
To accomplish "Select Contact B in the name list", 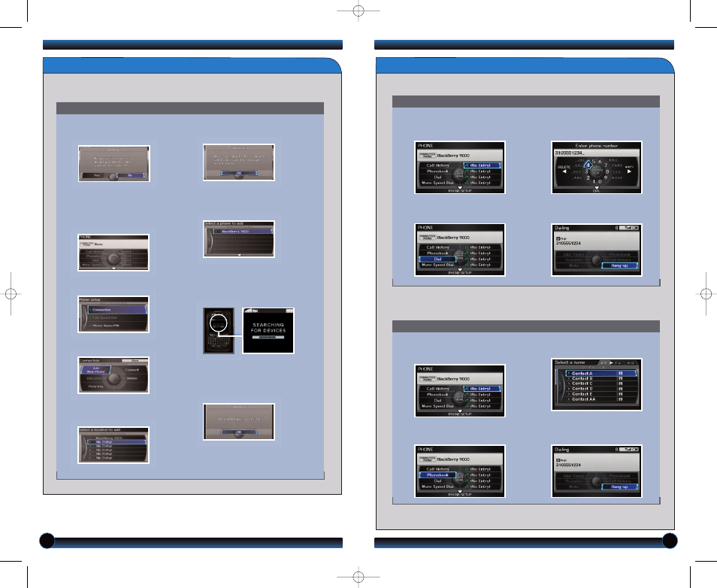I will 601,378.
